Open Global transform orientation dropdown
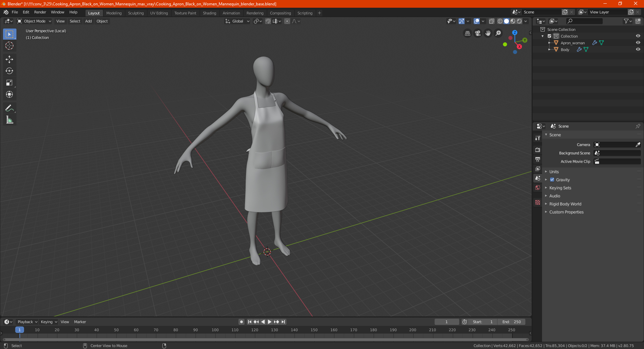The width and height of the screenshot is (644, 349). [x=237, y=21]
